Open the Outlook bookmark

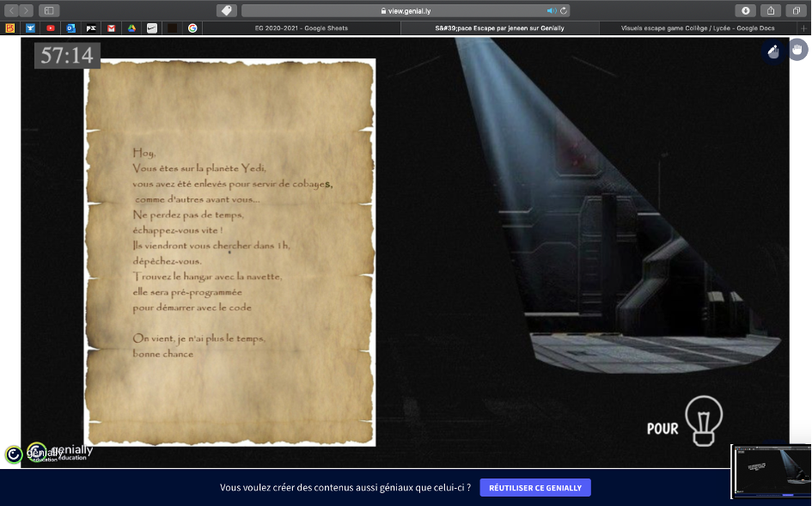(x=71, y=28)
